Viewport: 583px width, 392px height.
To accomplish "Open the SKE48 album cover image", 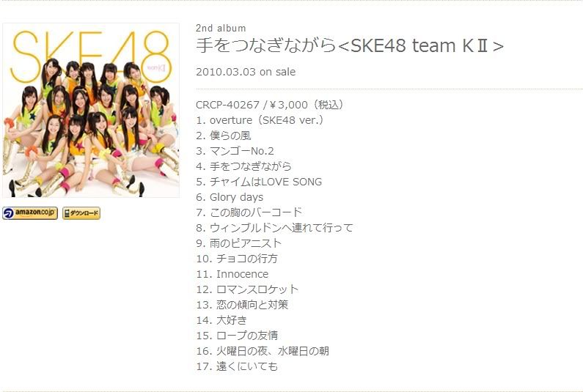I will coord(91,110).
